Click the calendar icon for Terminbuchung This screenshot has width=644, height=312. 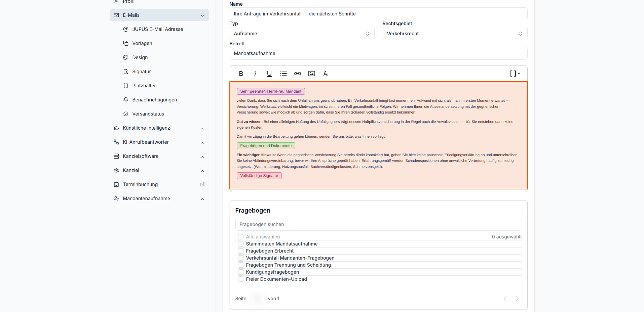pos(116,184)
